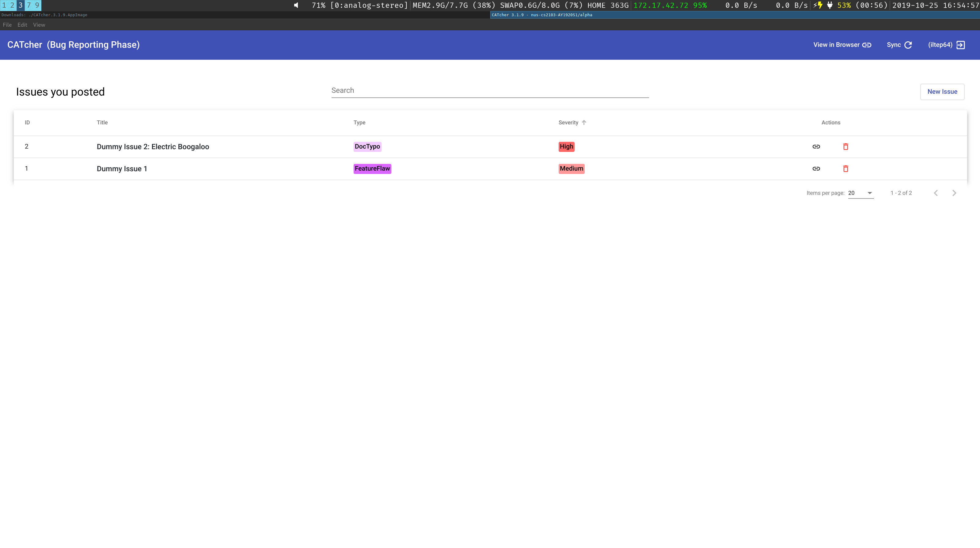This screenshot has width=980, height=548.
Task: Open the View menu
Action: point(39,25)
